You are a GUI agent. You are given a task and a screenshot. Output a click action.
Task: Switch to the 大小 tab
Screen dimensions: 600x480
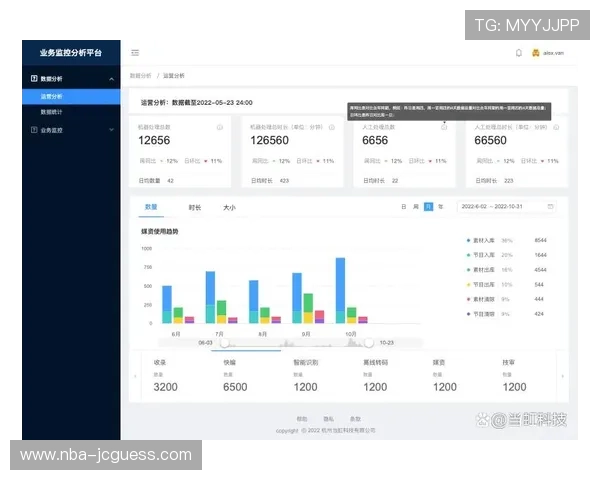229,207
